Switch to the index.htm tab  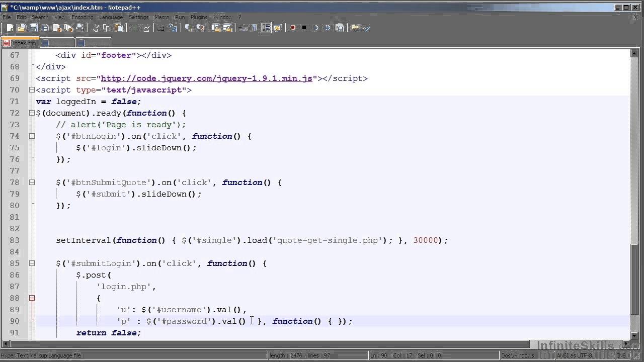pos(20,43)
